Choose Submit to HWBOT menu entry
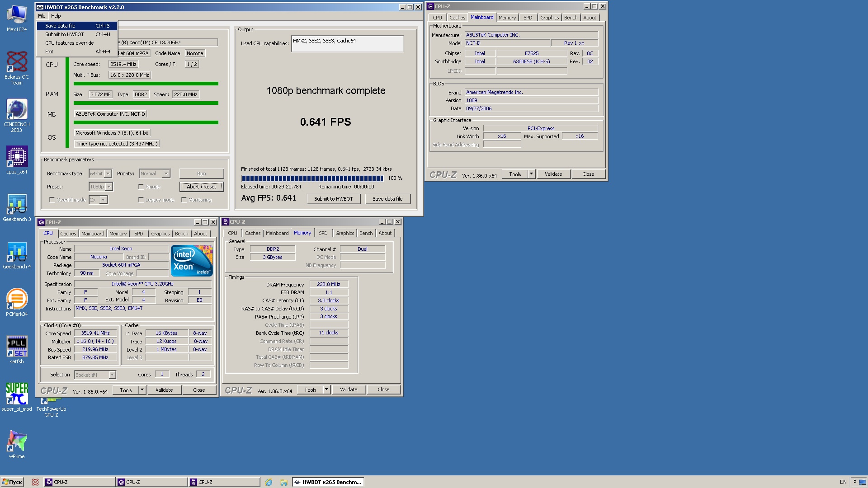Viewport: 868px width, 488px height. point(77,34)
